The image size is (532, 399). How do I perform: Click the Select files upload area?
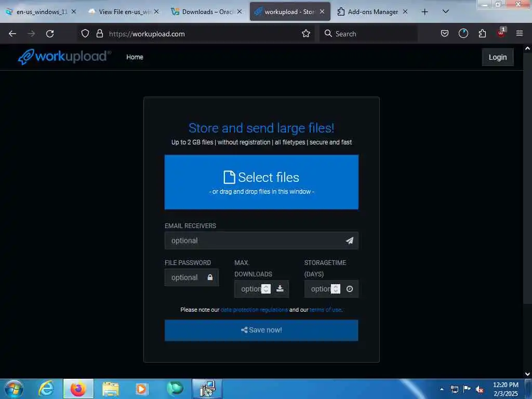pyautogui.click(x=261, y=182)
